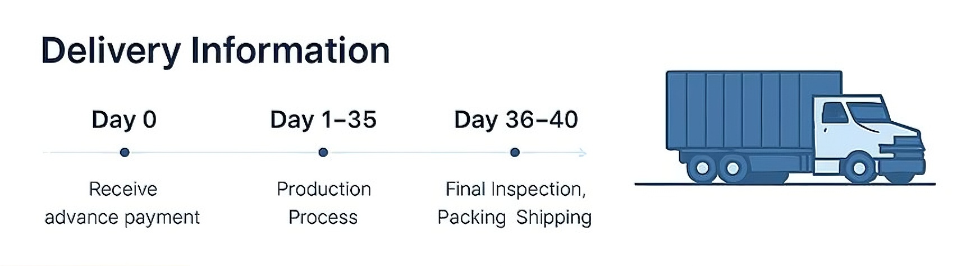
Task: Click the delivery truck illustration
Action: pos(795,127)
